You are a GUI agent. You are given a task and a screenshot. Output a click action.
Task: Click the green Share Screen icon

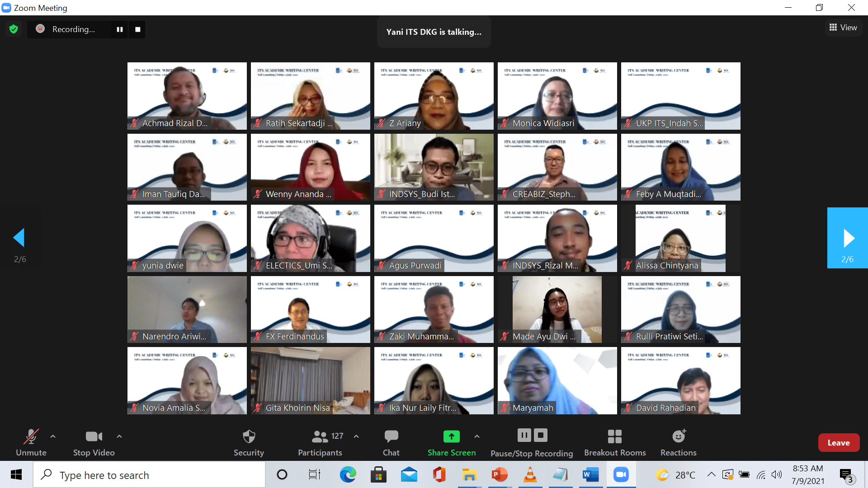(x=451, y=436)
